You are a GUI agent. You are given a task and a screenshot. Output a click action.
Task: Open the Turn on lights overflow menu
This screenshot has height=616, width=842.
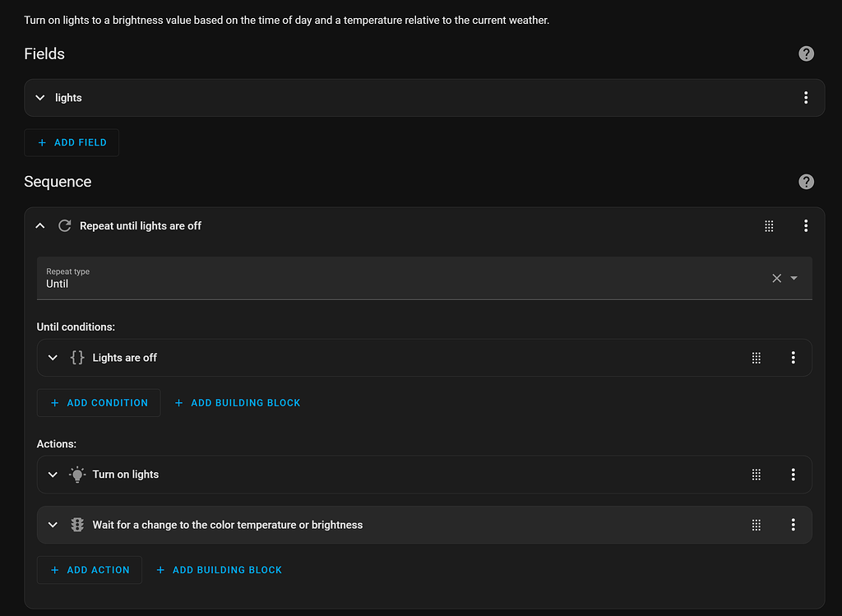pyautogui.click(x=793, y=475)
